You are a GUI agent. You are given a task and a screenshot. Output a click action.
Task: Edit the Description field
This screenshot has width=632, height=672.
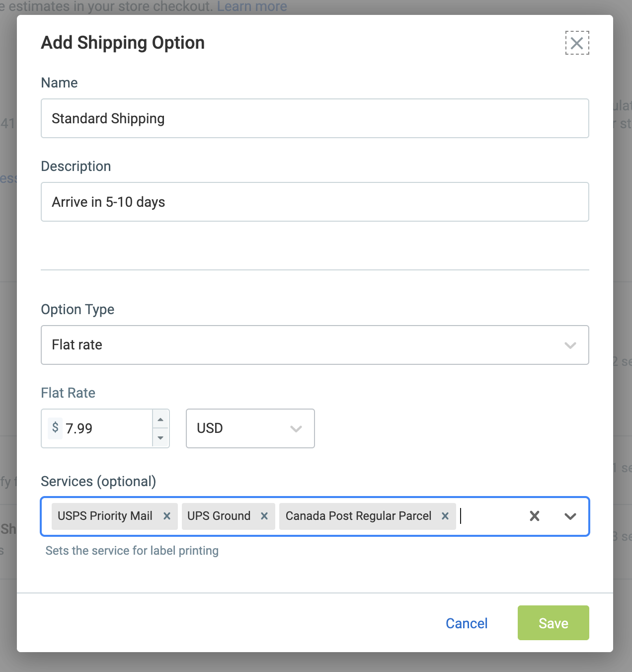315,202
